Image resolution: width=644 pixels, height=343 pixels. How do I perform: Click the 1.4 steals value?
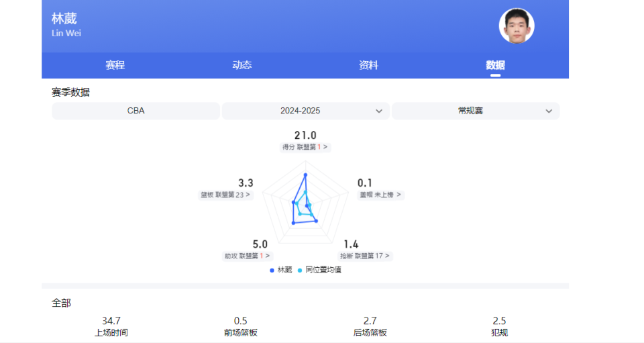[x=351, y=244]
